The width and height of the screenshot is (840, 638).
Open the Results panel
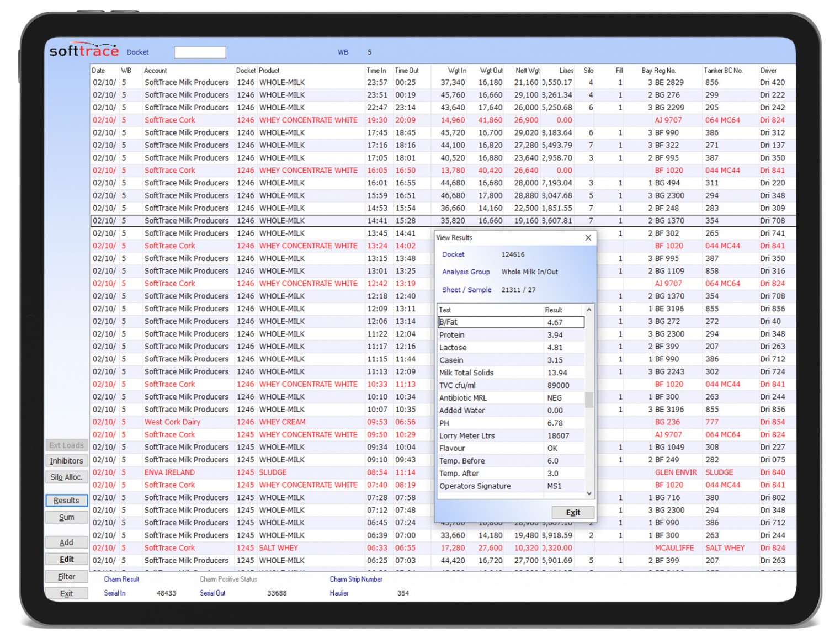tap(66, 500)
